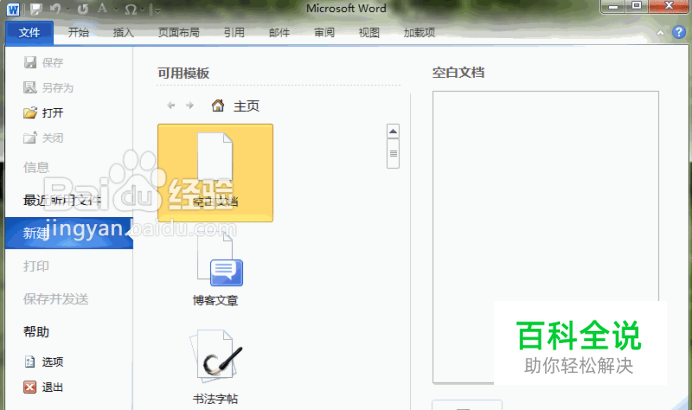692x410 pixels.
Task: Click 打开 in the backstage menu
Action: (43, 113)
